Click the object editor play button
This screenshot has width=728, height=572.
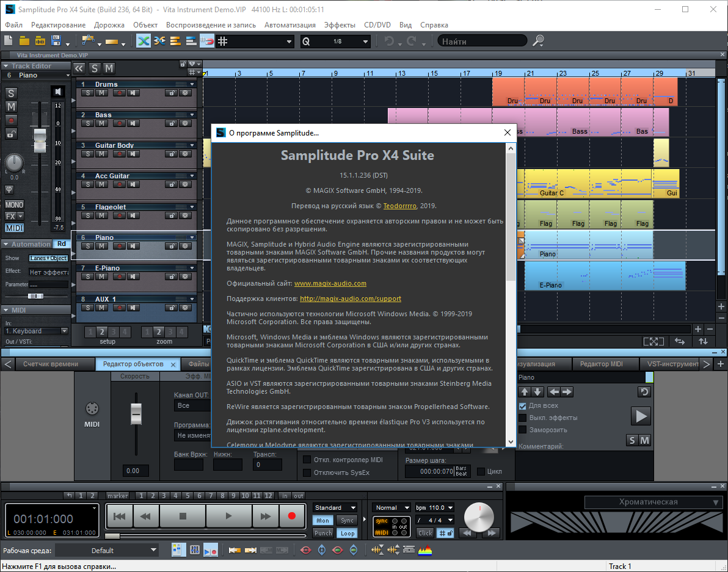point(641,416)
